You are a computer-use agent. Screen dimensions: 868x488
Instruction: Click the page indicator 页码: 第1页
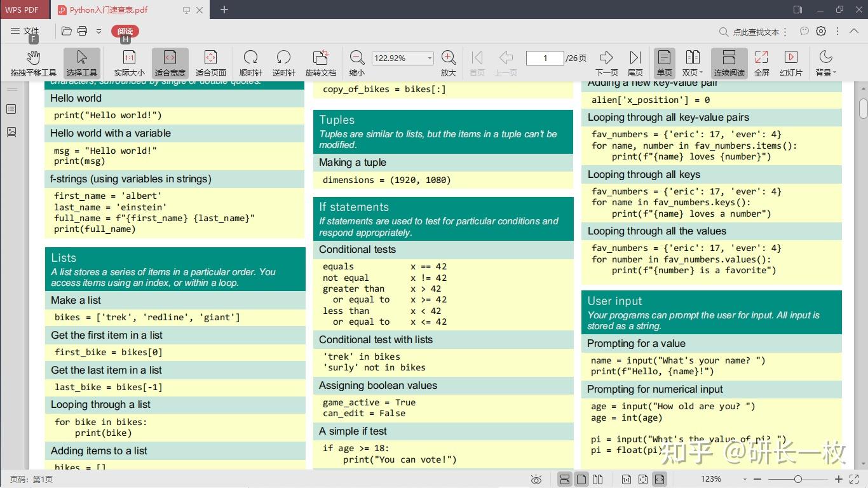coord(31,479)
